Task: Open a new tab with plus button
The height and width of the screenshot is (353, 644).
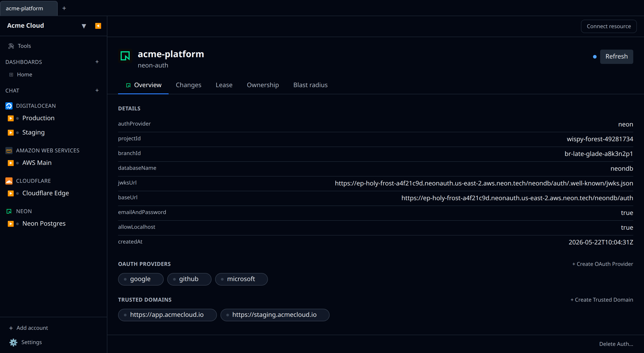Action: [64, 8]
